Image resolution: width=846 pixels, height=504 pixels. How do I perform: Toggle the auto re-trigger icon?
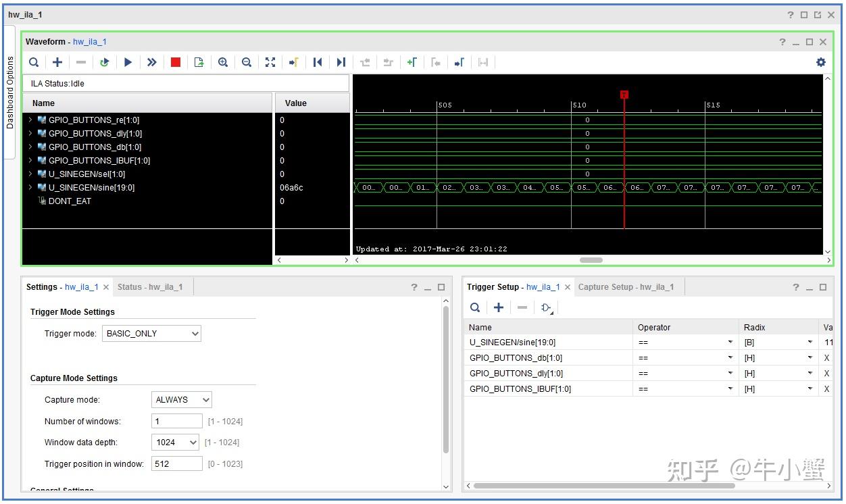point(104,62)
